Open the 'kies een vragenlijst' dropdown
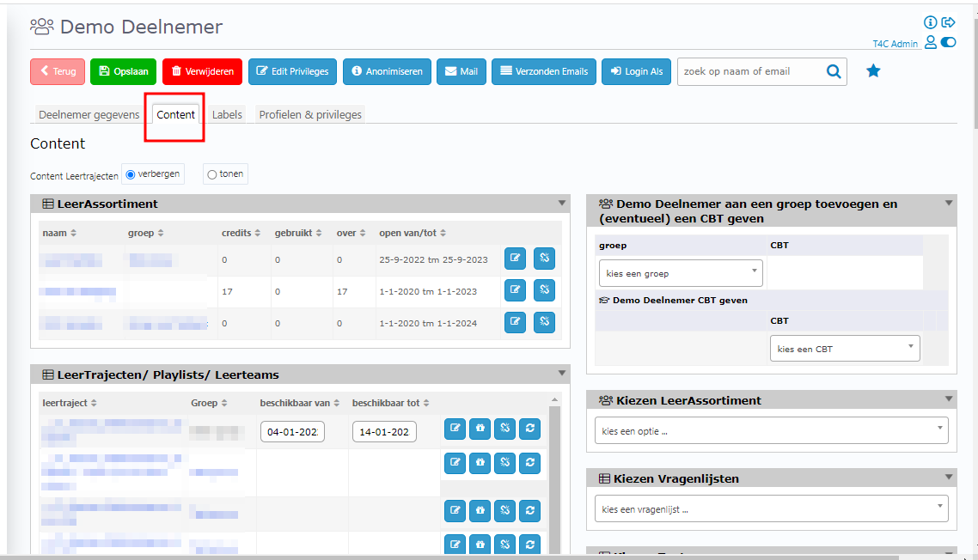Viewport: 978px width, 560px height. tap(771, 509)
